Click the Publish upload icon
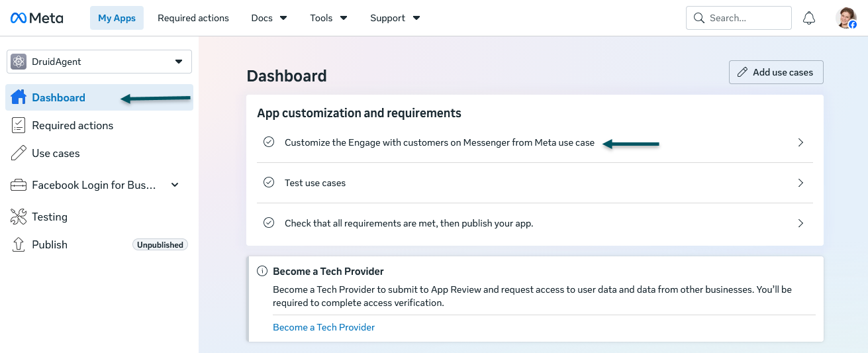This screenshot has height=353, width=868. (19, 244)
